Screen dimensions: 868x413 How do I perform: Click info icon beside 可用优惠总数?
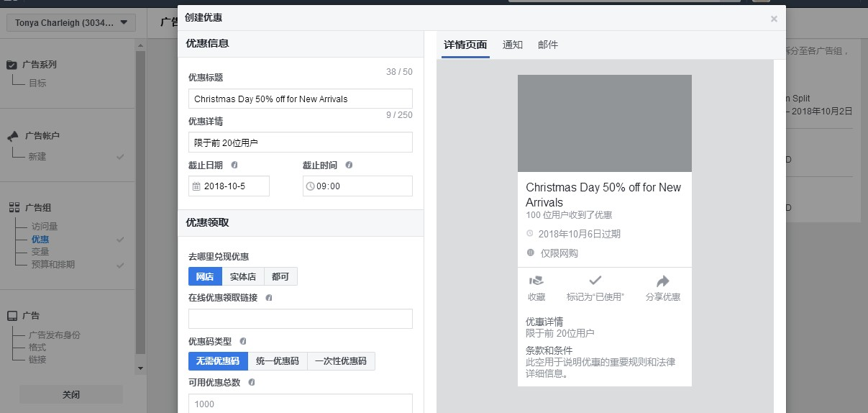pyautogui.click(x=252, y=383)
